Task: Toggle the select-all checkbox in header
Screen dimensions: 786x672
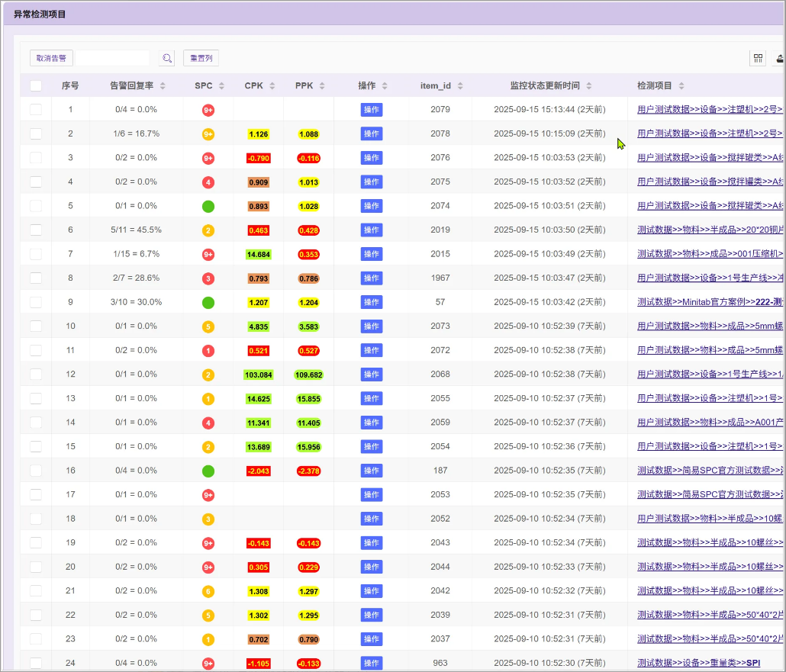Action: coord(36,86)
